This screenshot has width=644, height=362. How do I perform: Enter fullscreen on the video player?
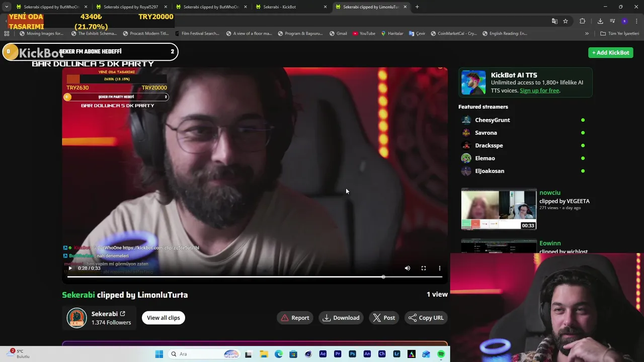(424, 268)
